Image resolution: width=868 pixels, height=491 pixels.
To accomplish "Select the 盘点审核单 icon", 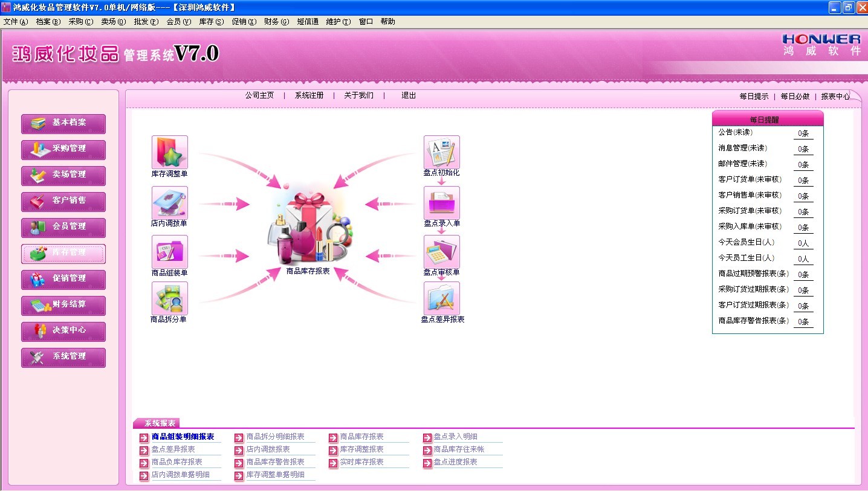I will 441,252.
